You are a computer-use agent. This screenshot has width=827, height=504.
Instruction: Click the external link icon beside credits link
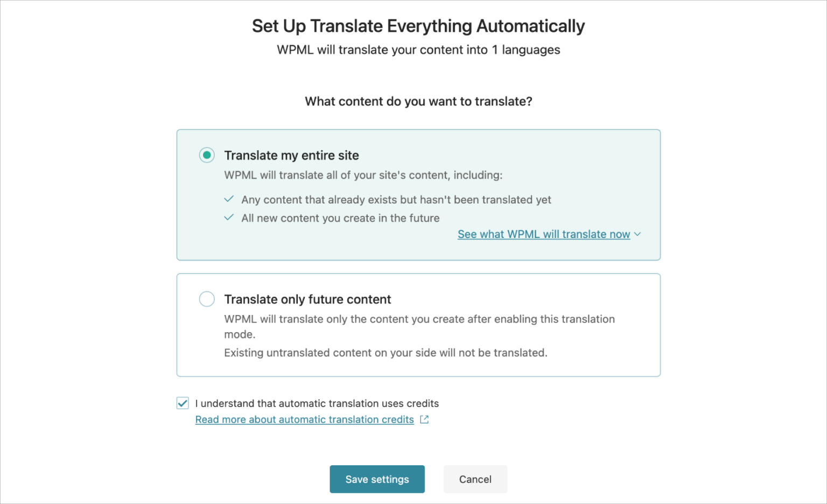coord(424,419)
